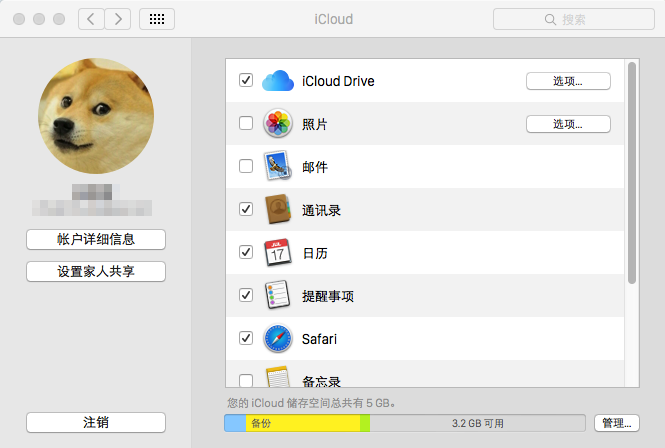Image resolution: width=665 pixels, height=448 pixels.
Task: Uncheck the iCloud Drive checkbox
Action: point(246,81)
